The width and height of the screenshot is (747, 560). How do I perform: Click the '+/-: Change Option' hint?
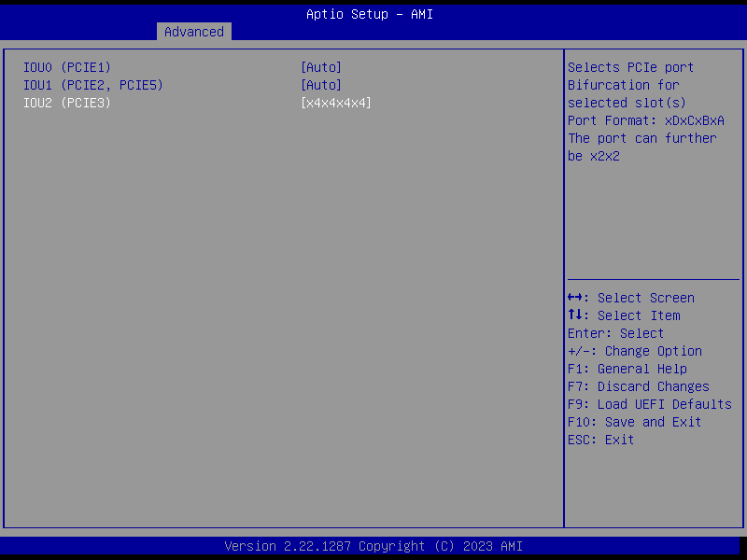tap(635, 352)
